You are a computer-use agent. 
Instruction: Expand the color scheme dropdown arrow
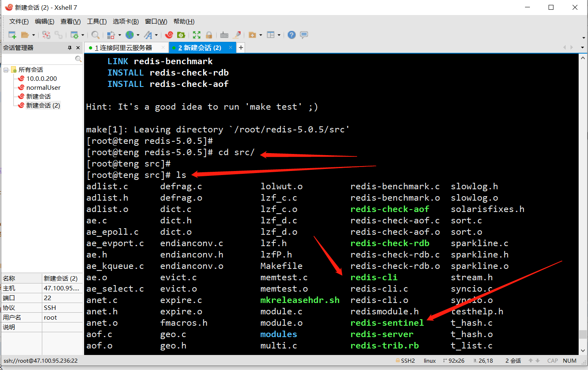pyautogui.click(x=119, y=35)
